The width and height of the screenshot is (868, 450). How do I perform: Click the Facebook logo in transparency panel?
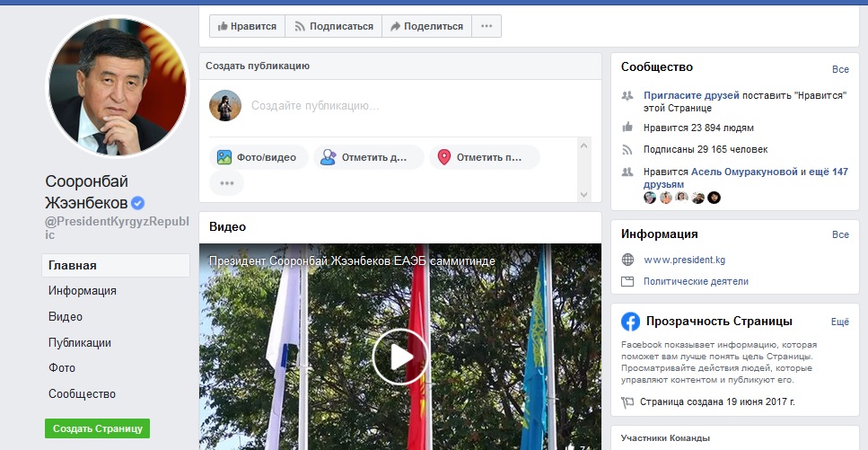click(630, 322)
